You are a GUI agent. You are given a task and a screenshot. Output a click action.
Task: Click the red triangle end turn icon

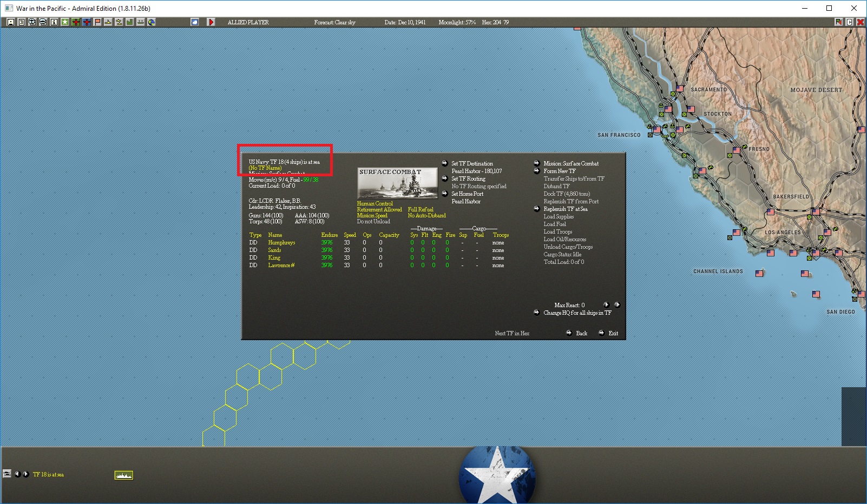pos(211,22)
